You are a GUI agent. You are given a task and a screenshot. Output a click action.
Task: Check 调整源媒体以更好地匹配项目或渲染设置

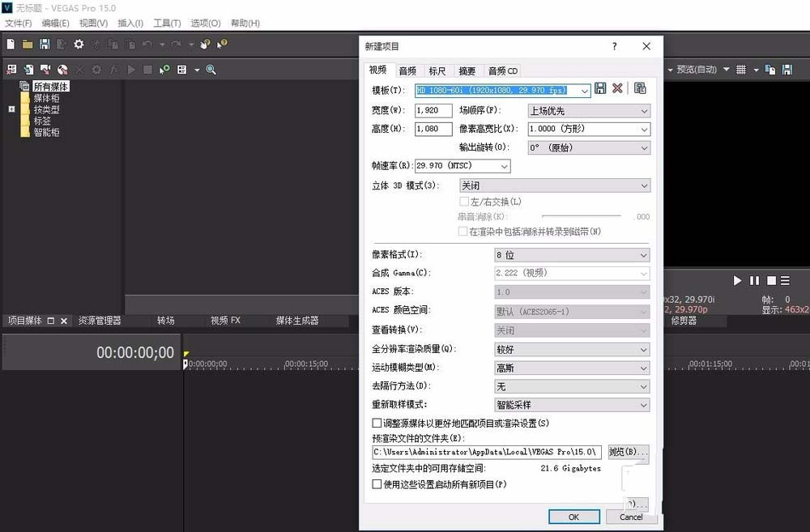377,423
